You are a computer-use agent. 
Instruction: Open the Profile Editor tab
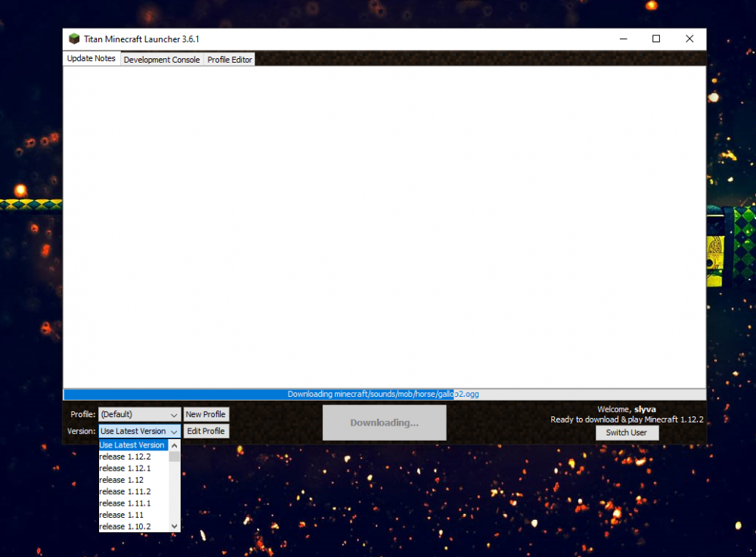click(230, 59)
